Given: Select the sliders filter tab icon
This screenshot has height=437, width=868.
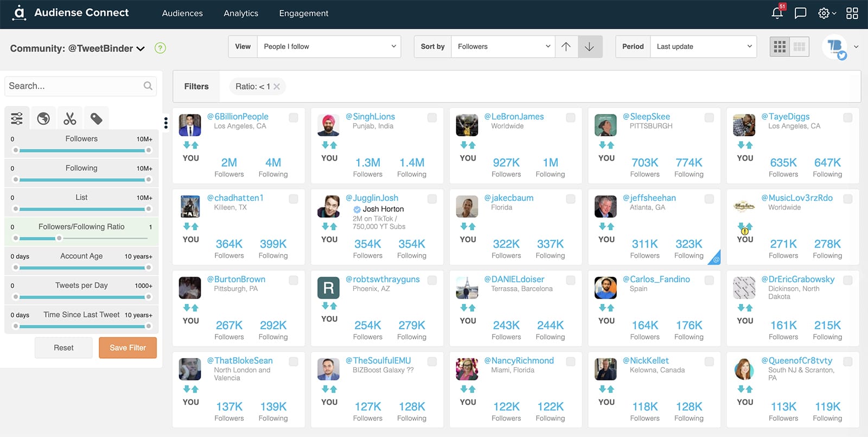Looking at the screenshot, I should 17,118.
